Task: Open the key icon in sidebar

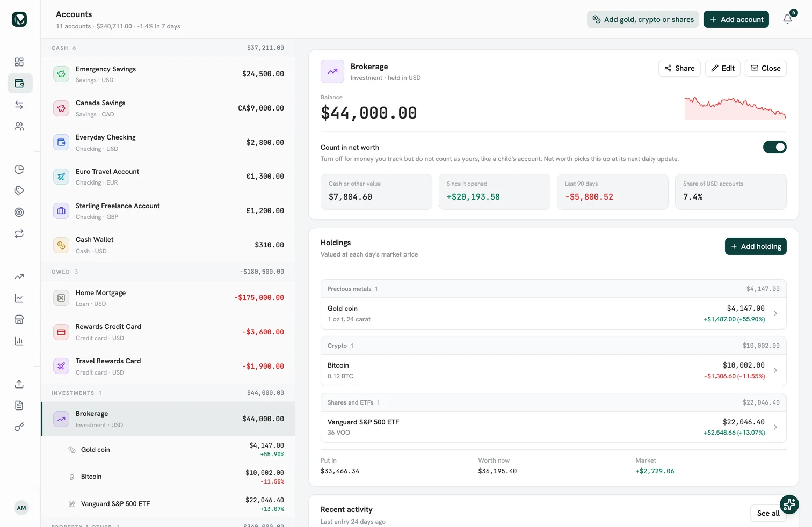Action: pos(19,427)
